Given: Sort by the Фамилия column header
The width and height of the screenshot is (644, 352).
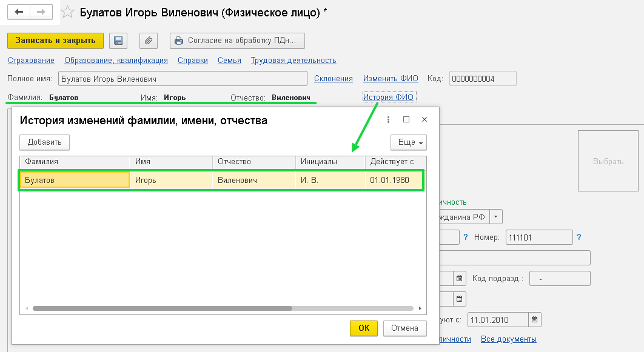Looking at the screenshot, I should point(75,162).
